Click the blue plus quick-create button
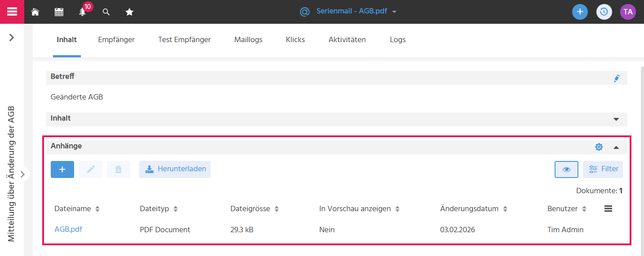Screen dimensions: 644x256 pyautogui.click(x=580, y=12)
